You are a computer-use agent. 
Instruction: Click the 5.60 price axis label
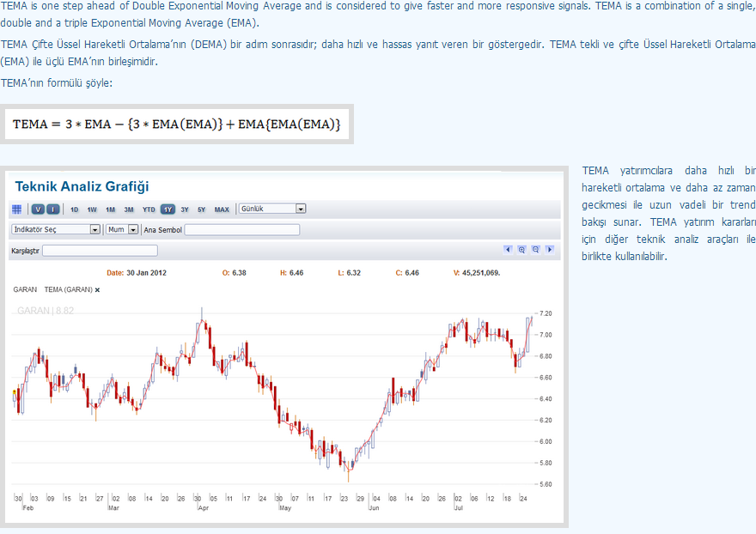click(x=546, y=484)
